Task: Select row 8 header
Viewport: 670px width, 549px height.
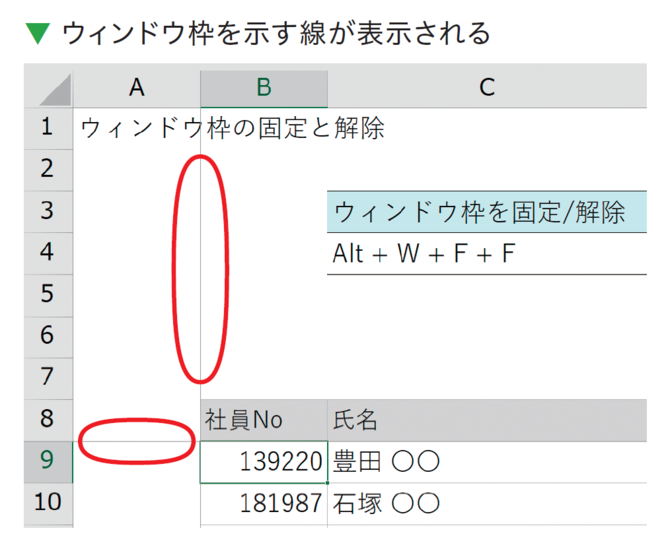Action: pyautogui.click(x=48, y=420)
